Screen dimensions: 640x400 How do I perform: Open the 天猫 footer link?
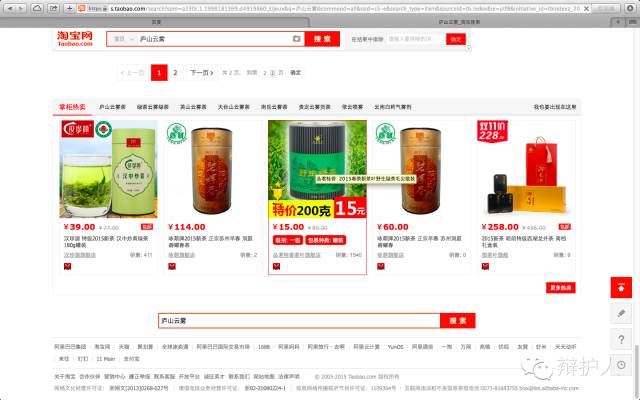click(x=124, y=347)
